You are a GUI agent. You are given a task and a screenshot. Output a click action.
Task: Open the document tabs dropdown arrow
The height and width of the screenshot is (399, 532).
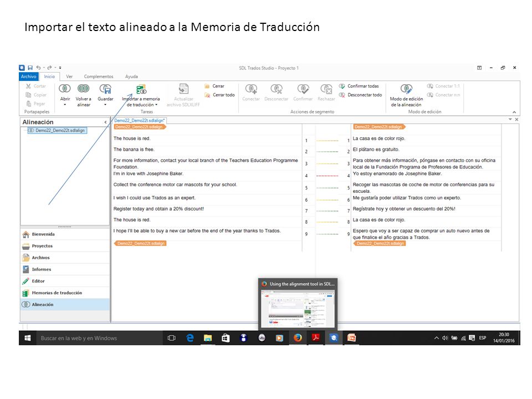click(510, 120)
